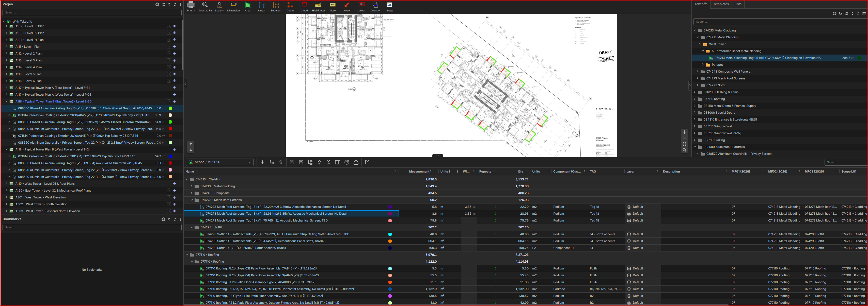Viewport: 868px width, 306px height.
Task: Select the Note tool
Action: tap(333, 7)
